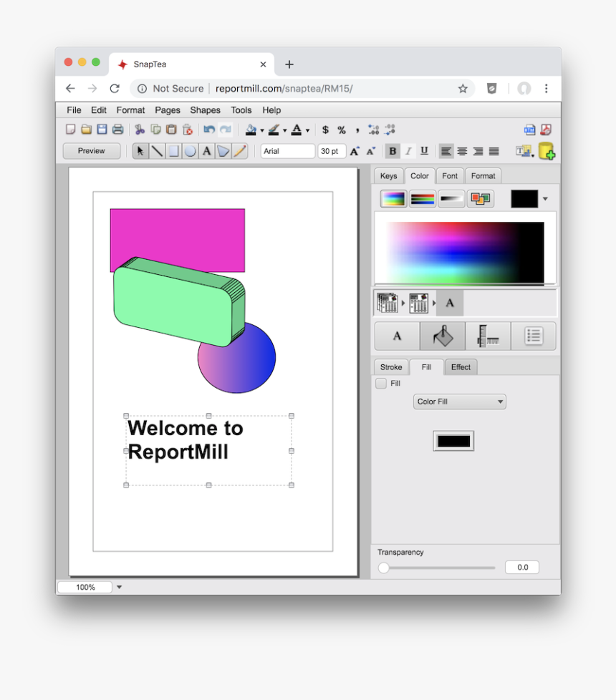This screenshot has height=700, width=616.
Task: Apply comma number format
Action: 357,130
